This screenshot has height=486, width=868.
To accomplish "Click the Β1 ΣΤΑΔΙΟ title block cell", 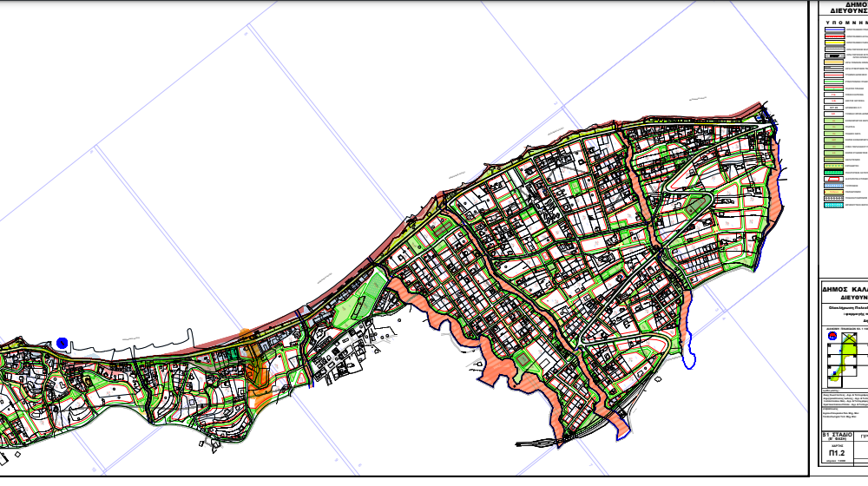I will [837, 437].
